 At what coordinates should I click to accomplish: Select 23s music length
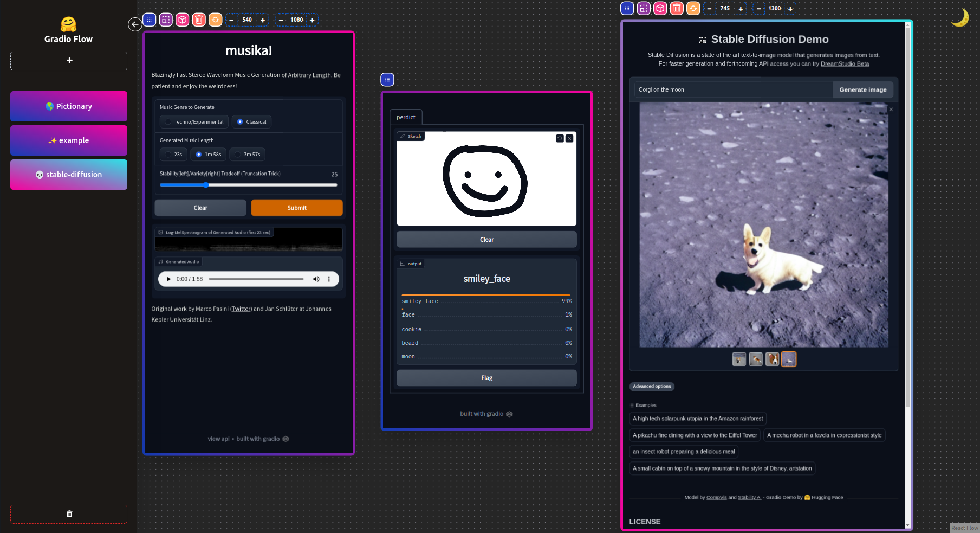(x=173, y=155)
